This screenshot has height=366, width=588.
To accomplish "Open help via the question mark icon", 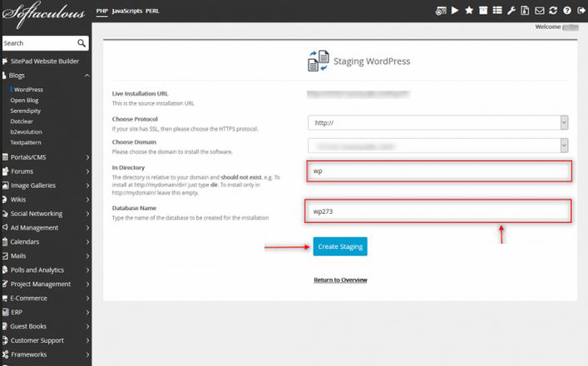I will pos(567,11).
